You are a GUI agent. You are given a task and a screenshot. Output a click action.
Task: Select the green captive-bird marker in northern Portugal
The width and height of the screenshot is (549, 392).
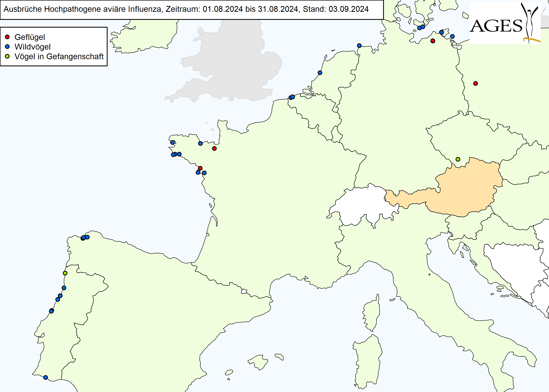click(x=65, y=273)
